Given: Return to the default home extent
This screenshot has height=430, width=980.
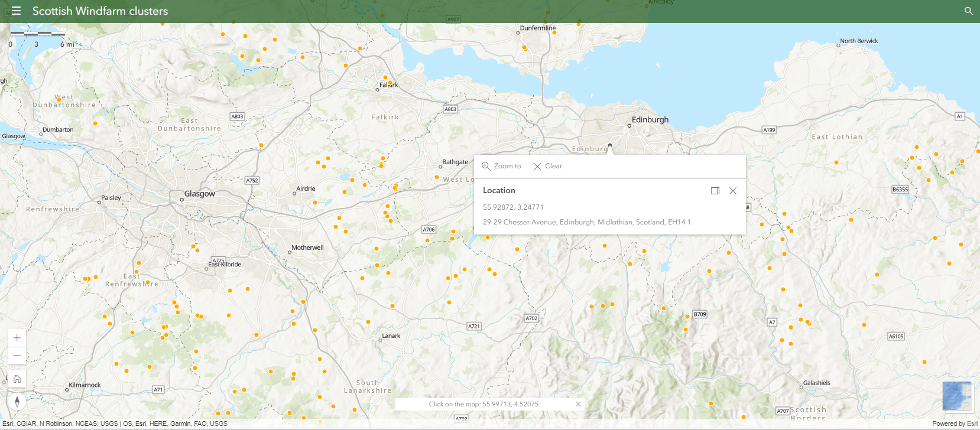Looking at the screenshot, I should tap(17, 379).
